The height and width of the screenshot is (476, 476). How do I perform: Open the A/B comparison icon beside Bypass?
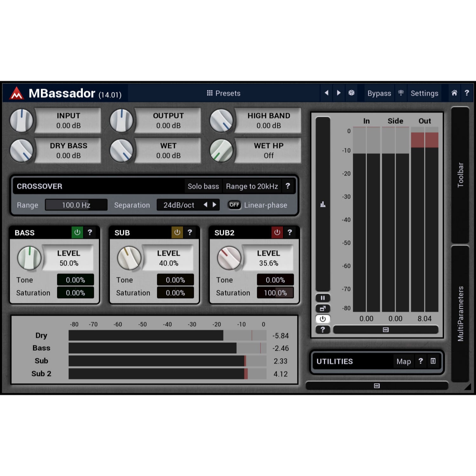click(401, 93)
